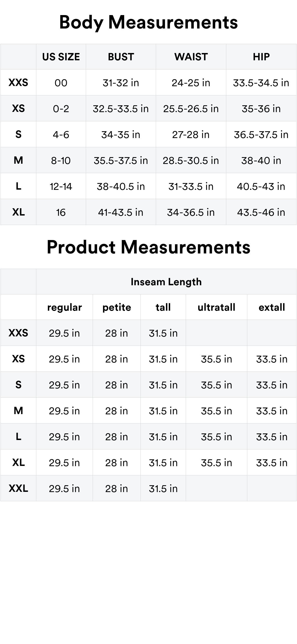Viewport: 297px width, 644px height.
Task: Select the tall inseam column header
Action: point(163,307)
